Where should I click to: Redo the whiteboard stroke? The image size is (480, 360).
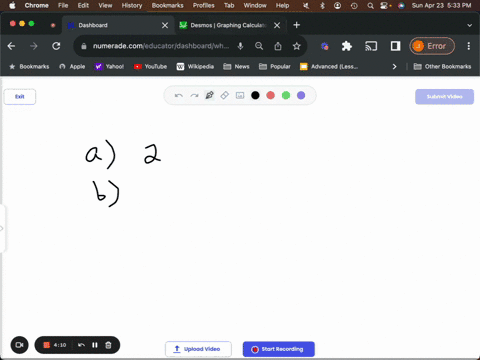[194, 96]
